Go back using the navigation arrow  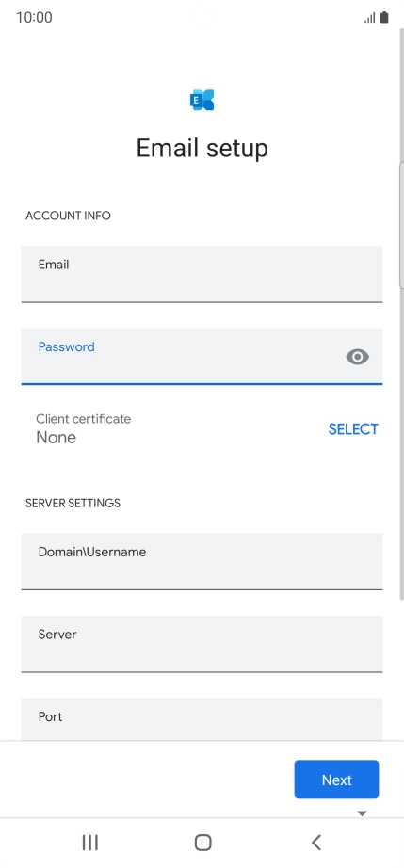tap(316, 843)
